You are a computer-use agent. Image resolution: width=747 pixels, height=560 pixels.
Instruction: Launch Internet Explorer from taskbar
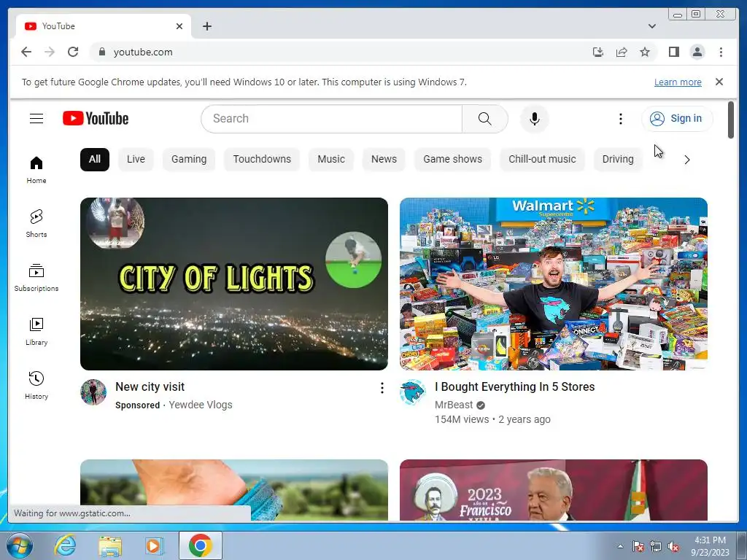65,545
